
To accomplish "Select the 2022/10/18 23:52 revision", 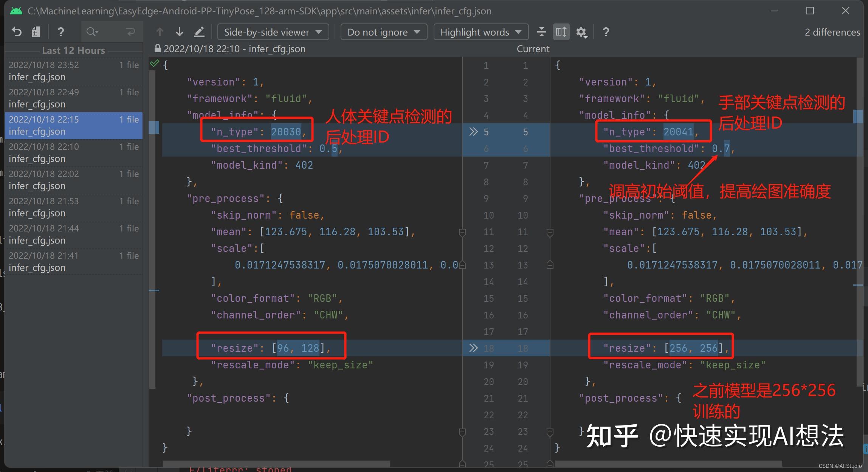I will coord(74,71).
